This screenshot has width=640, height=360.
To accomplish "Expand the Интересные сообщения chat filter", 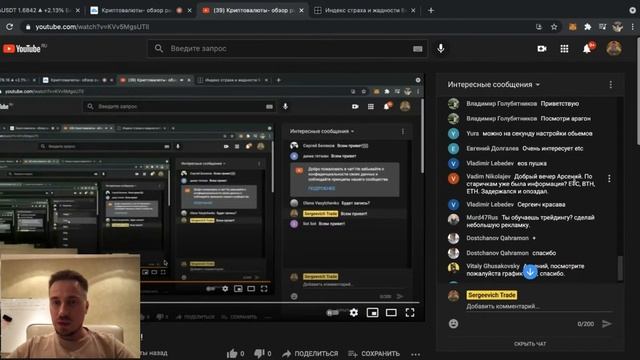I will click(x=493, y=84).
